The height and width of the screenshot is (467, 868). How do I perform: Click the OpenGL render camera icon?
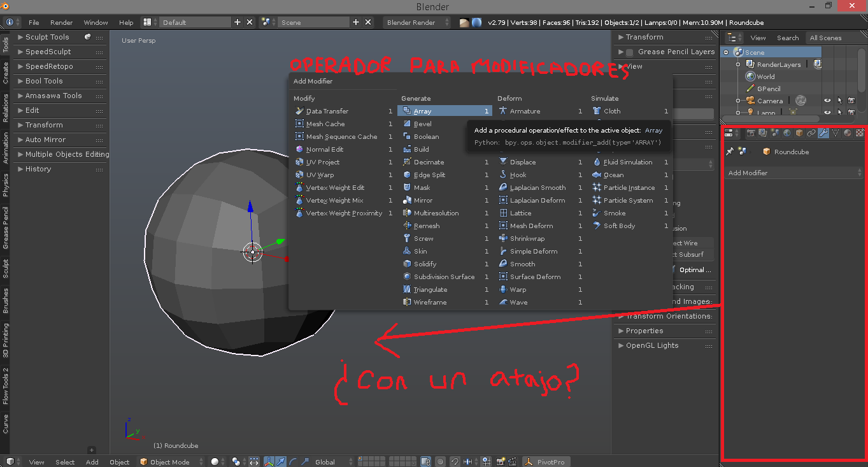501,462
